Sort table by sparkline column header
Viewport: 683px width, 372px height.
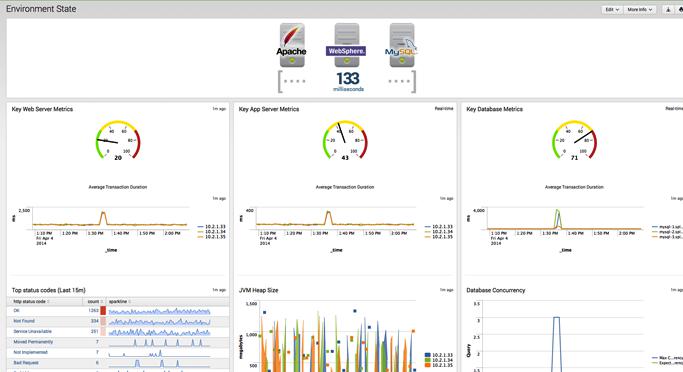120,301
